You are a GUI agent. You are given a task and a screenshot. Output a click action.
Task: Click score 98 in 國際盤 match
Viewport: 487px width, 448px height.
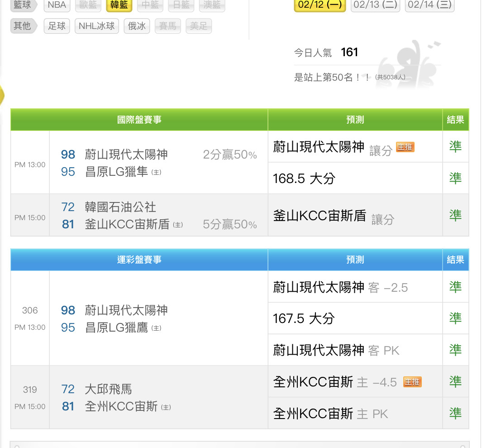[68, 154]
